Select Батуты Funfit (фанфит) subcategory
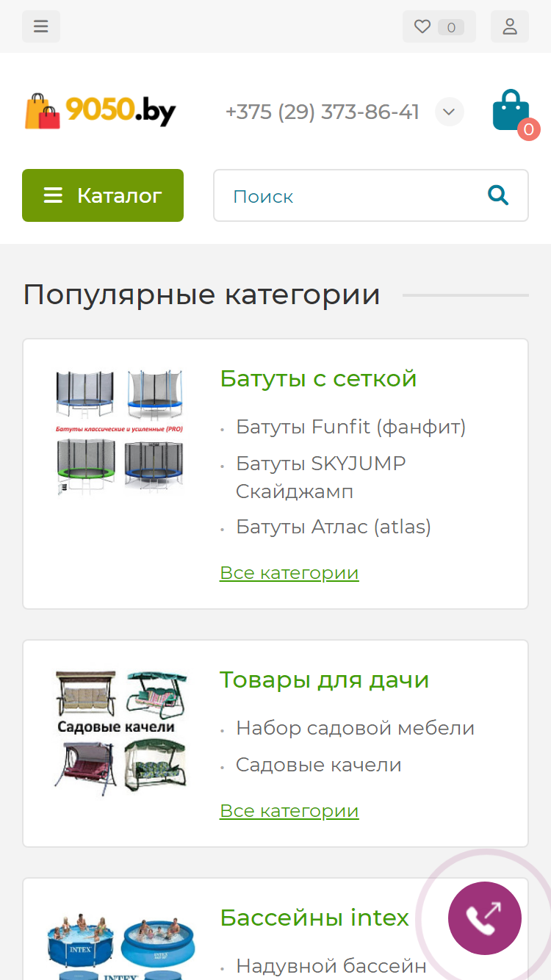Screen dimensions: 551x980 (350, 427)
